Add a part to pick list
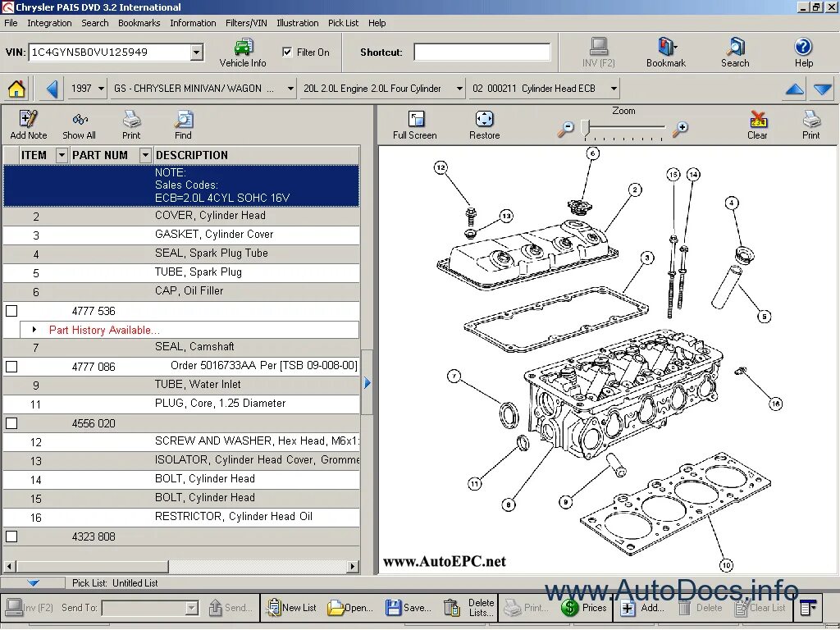Viewport: 840px width, 630px height. (x=642, y=608)
